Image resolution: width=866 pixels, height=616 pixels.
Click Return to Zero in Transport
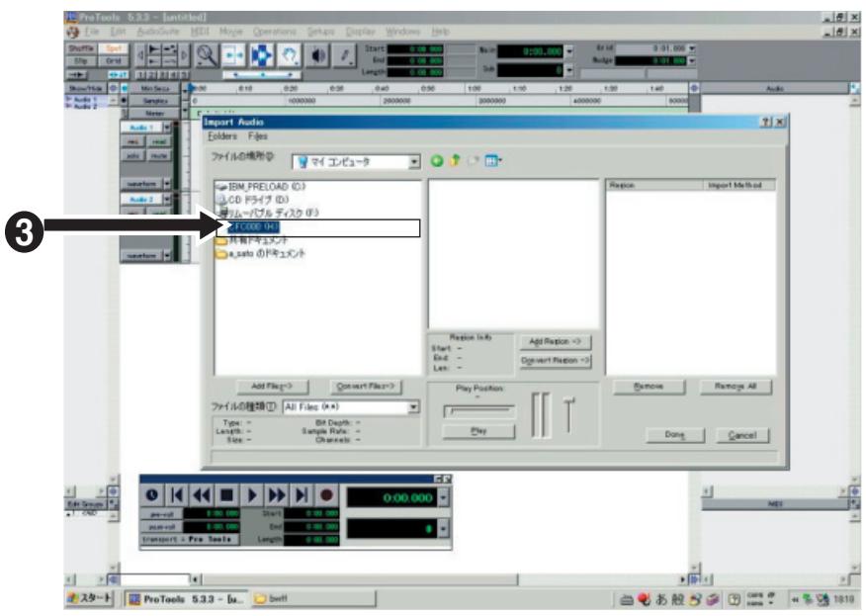tap(177, 495)
